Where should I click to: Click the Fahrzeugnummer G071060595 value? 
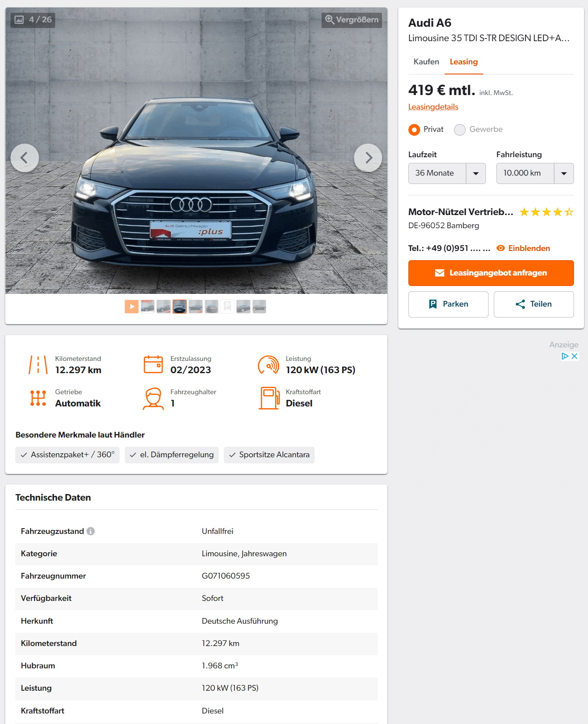[x=226, y=576]
